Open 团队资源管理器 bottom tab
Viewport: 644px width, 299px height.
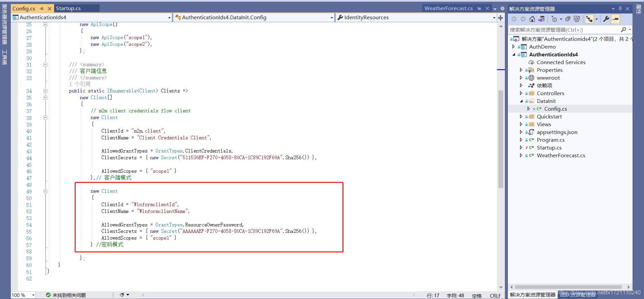[x=578, y=295]
